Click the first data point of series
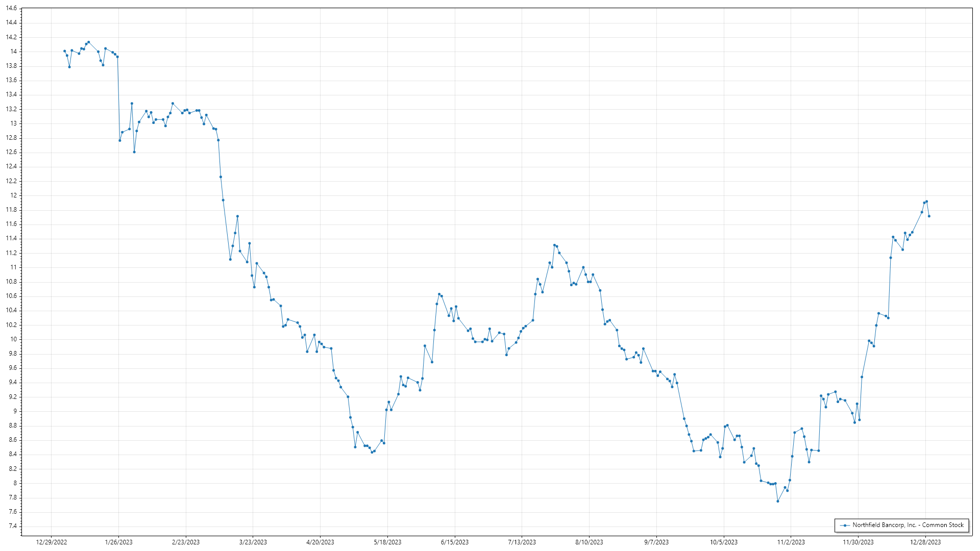The height and width of the screenshot is (551, 980). (x=64, y=51)
